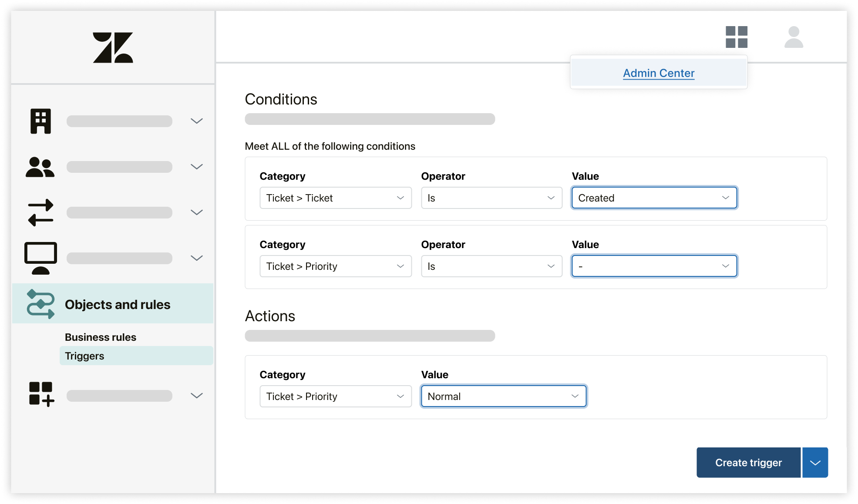The height and width of the screenshot is (504, 858).
Task: Click the data transfer arrows icon
Action: 40,212
